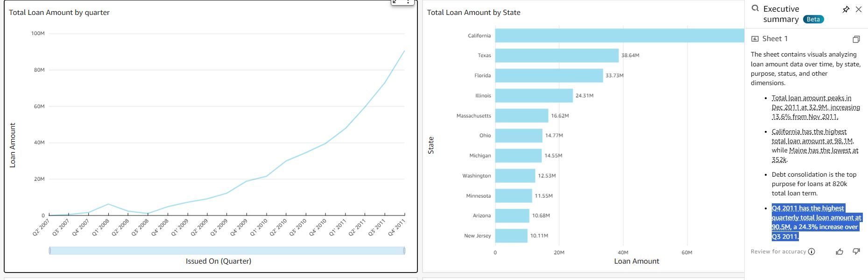Select the Michigan bar showing 14.55M
This screenshot has height=280, width=868.
tap(518, 156)
